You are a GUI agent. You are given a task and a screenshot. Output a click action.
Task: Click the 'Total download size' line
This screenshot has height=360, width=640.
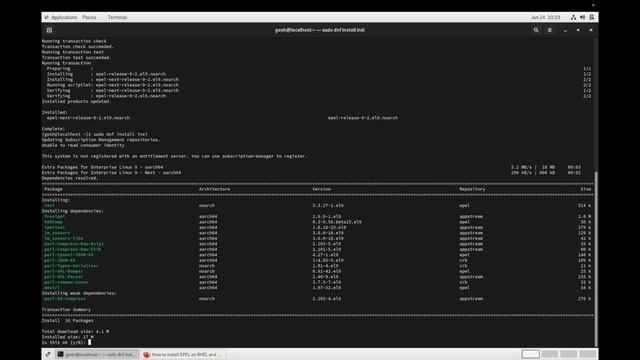[x=76, y=331]
